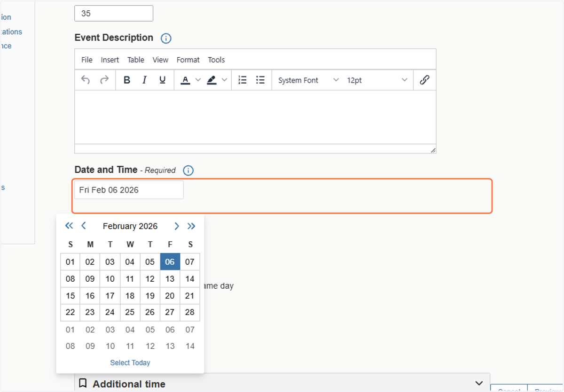Select February 01 in calendar
This screenshot has height=392, width=564.
70,262
